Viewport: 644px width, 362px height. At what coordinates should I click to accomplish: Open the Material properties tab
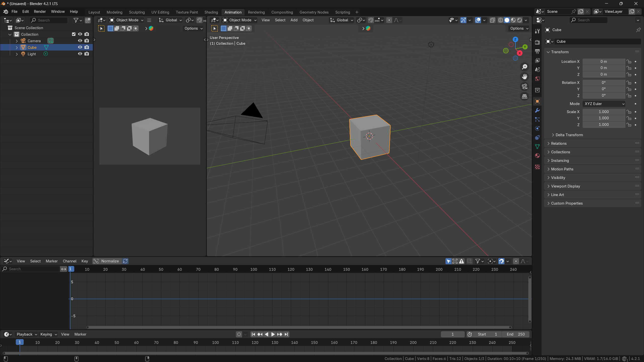click(x=537, y=156)
